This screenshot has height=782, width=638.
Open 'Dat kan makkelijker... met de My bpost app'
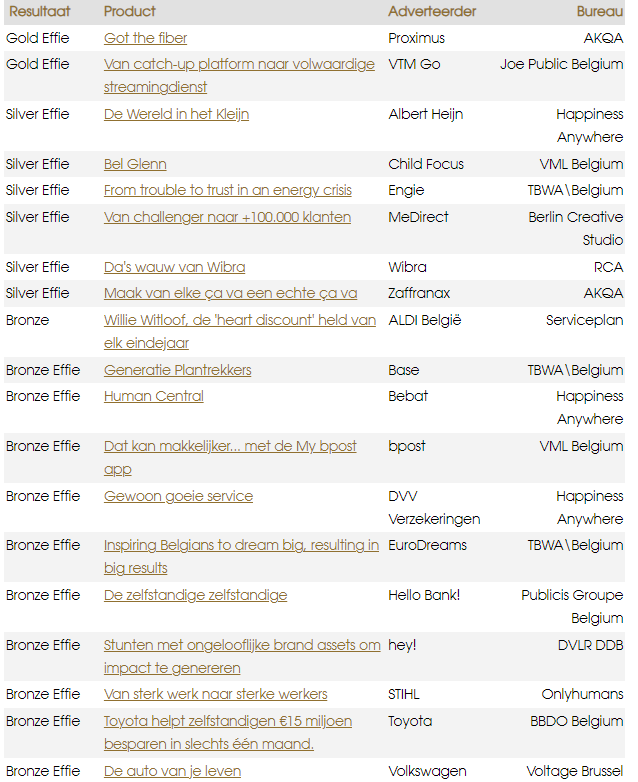point(230,446)
